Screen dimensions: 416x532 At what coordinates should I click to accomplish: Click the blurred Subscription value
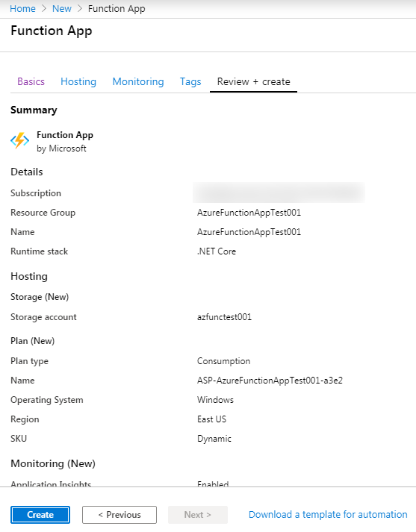[x=279, y=193]
